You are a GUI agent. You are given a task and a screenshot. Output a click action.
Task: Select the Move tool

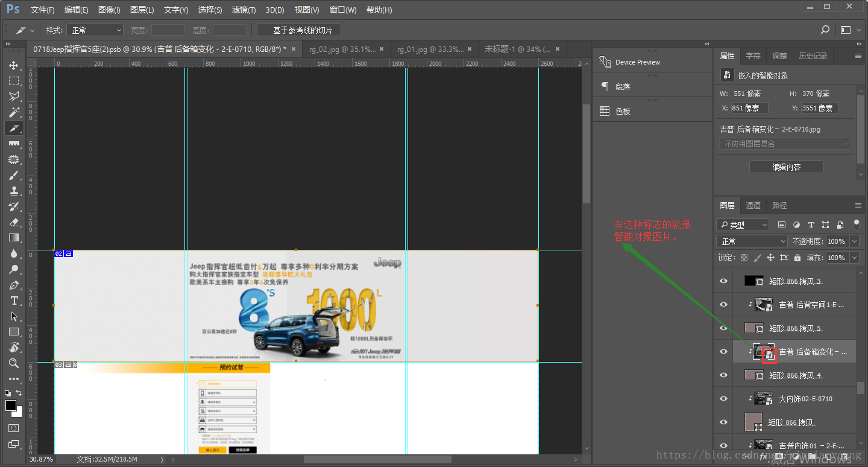coord(14,65)
